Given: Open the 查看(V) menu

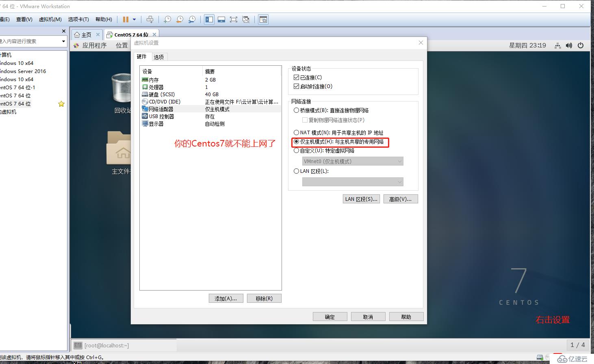Looking at the screenshot, I should (24, 19).
